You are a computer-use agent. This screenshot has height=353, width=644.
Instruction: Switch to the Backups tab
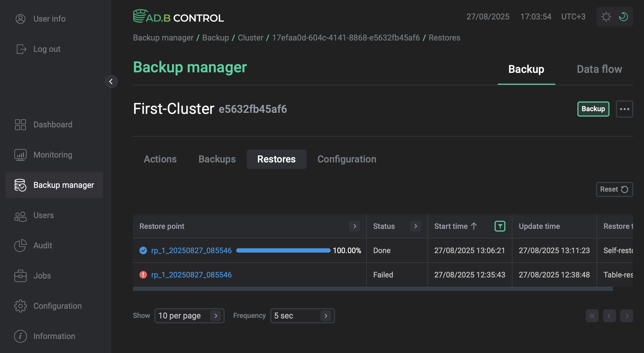(x=217, y=159)
